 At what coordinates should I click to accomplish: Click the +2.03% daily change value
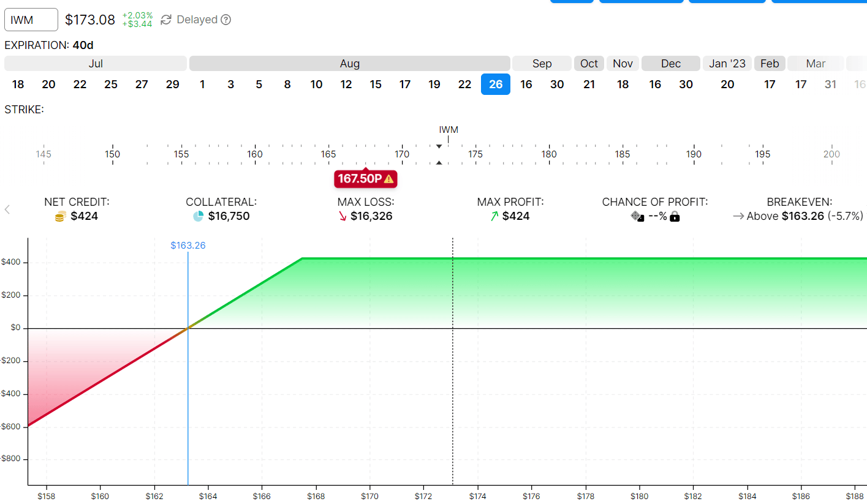(137, 15)
